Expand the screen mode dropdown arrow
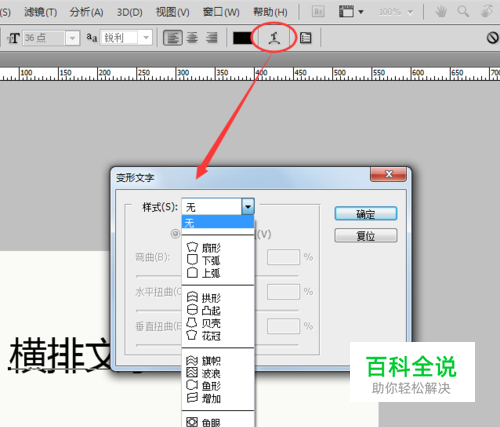 click(x=360, y=12)
